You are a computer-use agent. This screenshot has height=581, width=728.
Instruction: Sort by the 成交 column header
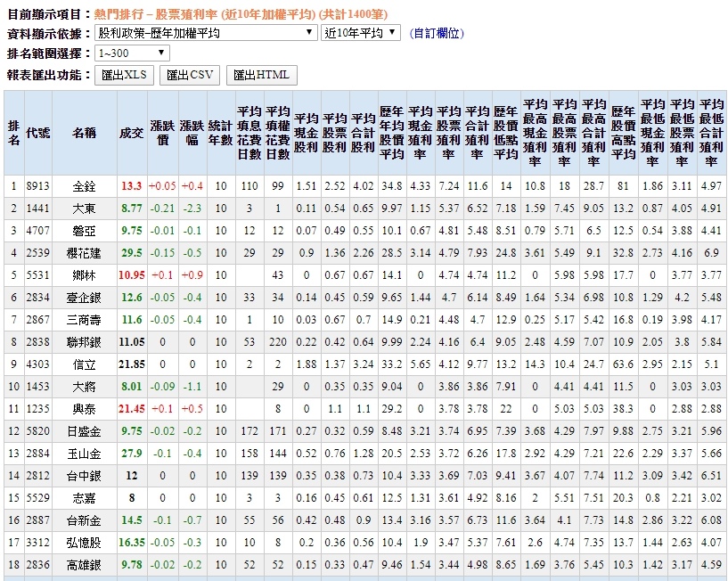click(131, 133)
